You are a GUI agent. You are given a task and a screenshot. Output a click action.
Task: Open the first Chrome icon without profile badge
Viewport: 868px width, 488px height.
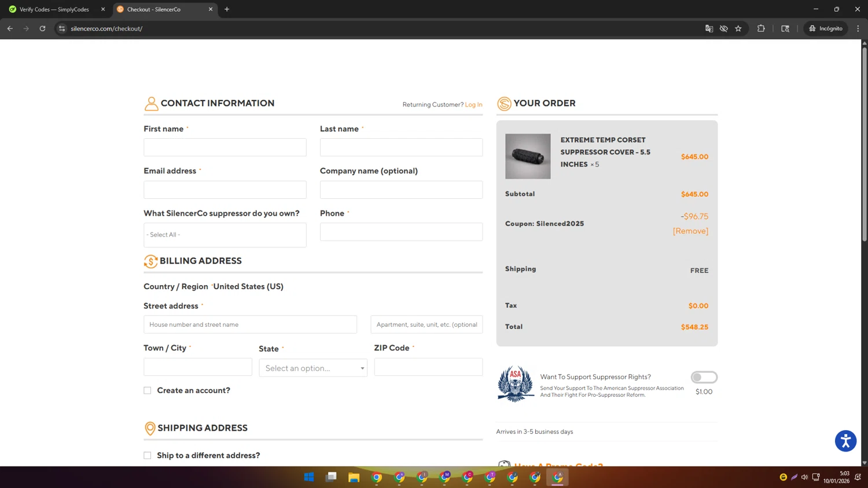pyautogui.click(x=377, y=477)
